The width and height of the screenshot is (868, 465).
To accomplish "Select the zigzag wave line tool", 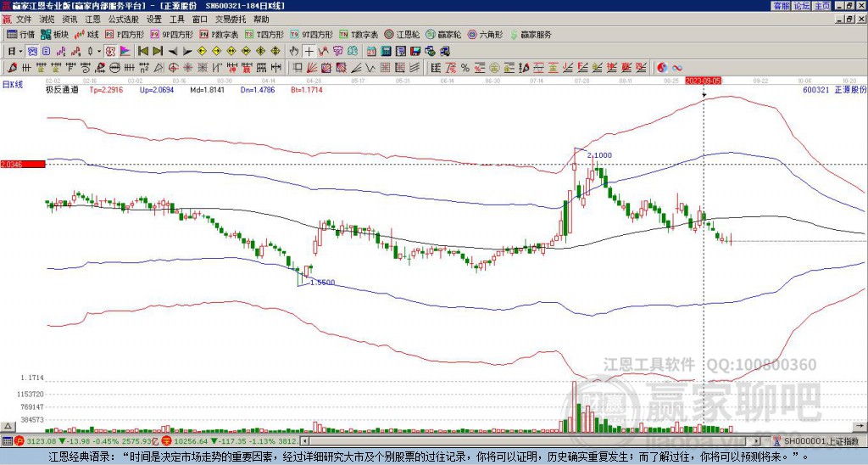I will [370, 68].
